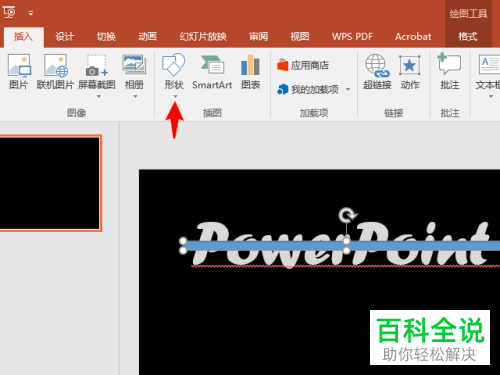Open the WPS PDF tab
This screenshot has width=500, height=375.
pos(352,36)
